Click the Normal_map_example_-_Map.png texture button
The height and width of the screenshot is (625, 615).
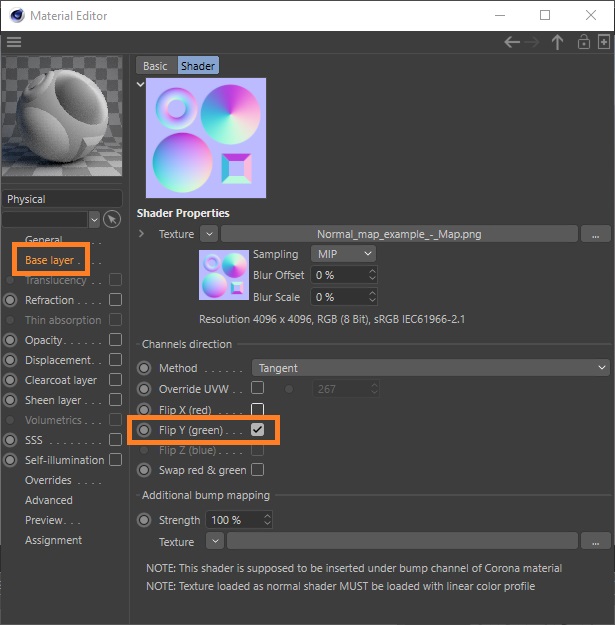click(398, 234)
